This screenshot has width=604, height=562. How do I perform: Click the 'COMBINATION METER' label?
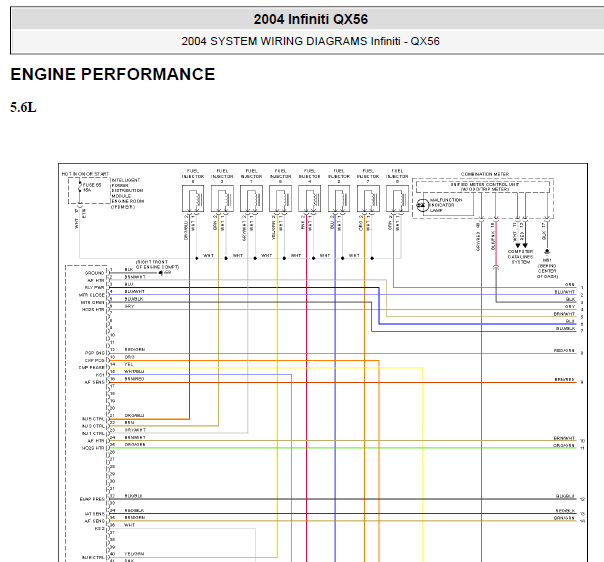485,174
